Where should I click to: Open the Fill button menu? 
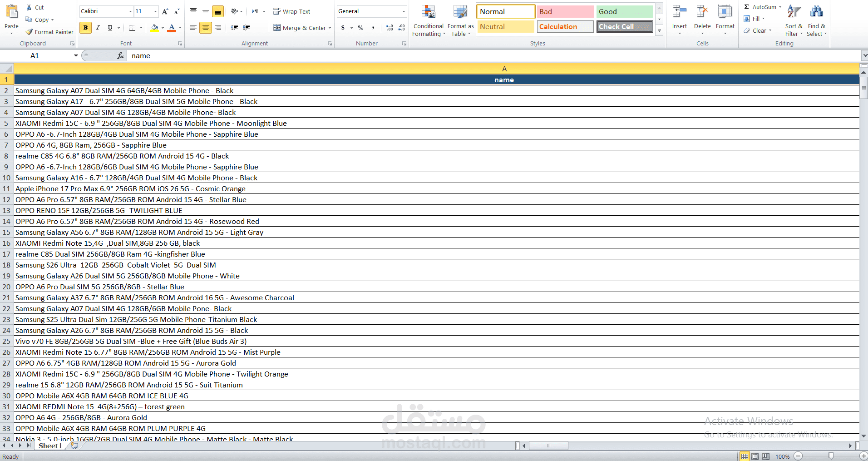pos(754,19)
